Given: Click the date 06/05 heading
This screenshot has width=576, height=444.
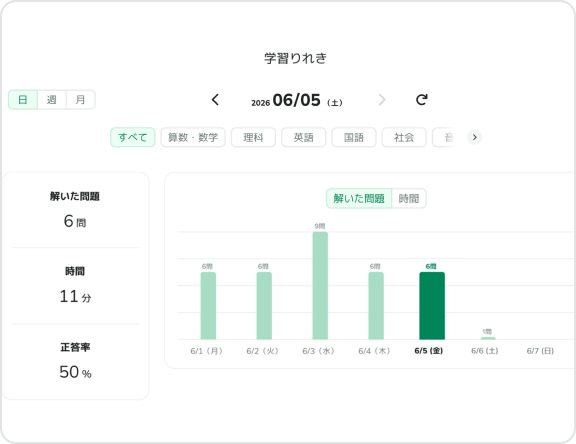Looking at the screenshot, I should 296,100.
